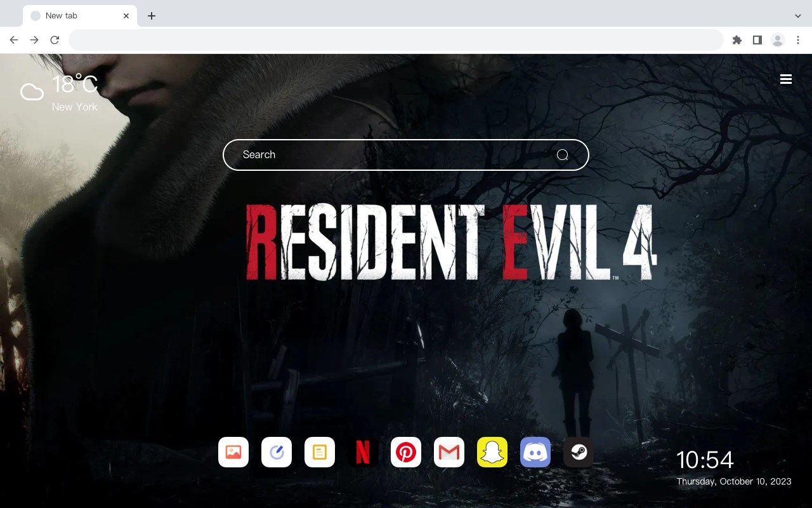Click the 18°C temperature reading
Image resolution: width=812 pixels, height=508 pixels.
75,85
